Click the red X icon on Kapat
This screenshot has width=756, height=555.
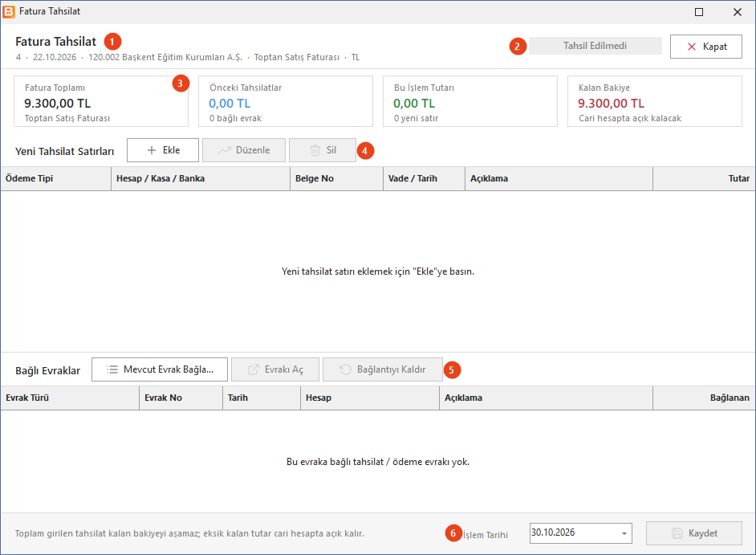pyautogui.click(x=691, y=47)
